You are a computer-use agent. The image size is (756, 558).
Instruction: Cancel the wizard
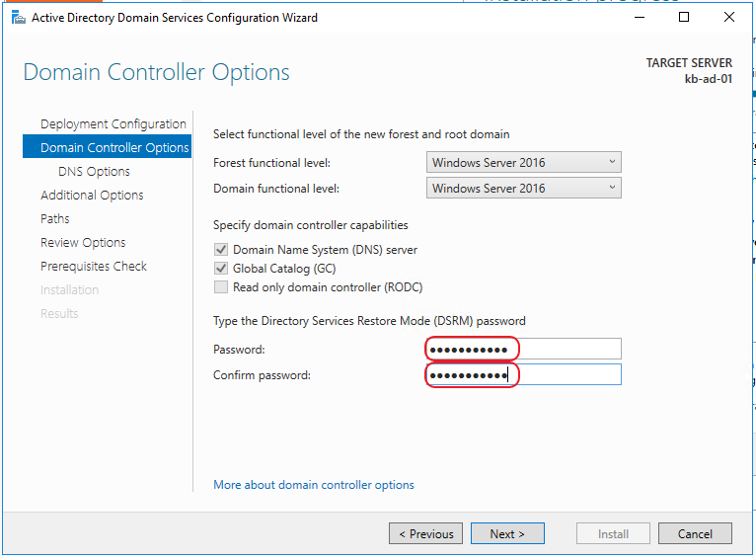tap(695, 534)
